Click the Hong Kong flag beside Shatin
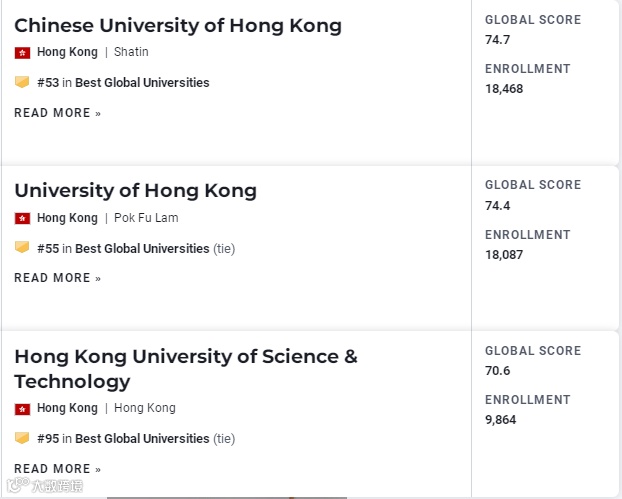 pyautogui.click(x=22, y=53)
